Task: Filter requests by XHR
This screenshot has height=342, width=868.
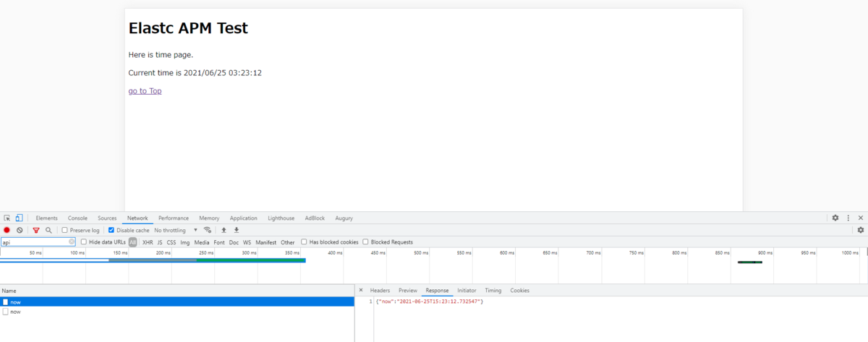Action: pyautogui.click(x=148, y=242)
